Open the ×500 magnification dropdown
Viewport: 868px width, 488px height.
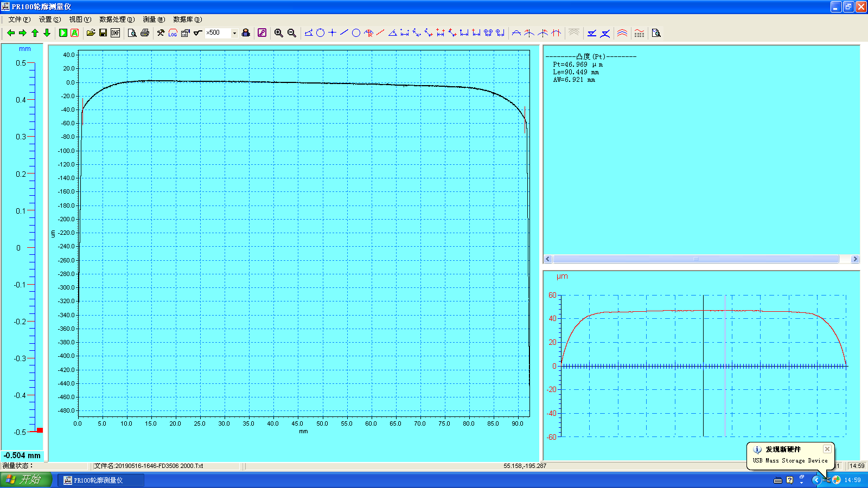coord(234,33)
